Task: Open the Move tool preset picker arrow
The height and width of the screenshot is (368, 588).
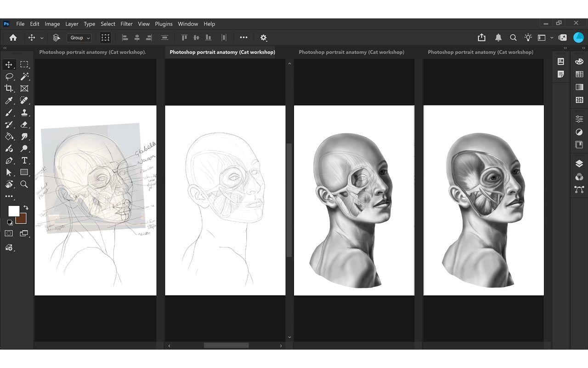Action: [x=42, y=38]
